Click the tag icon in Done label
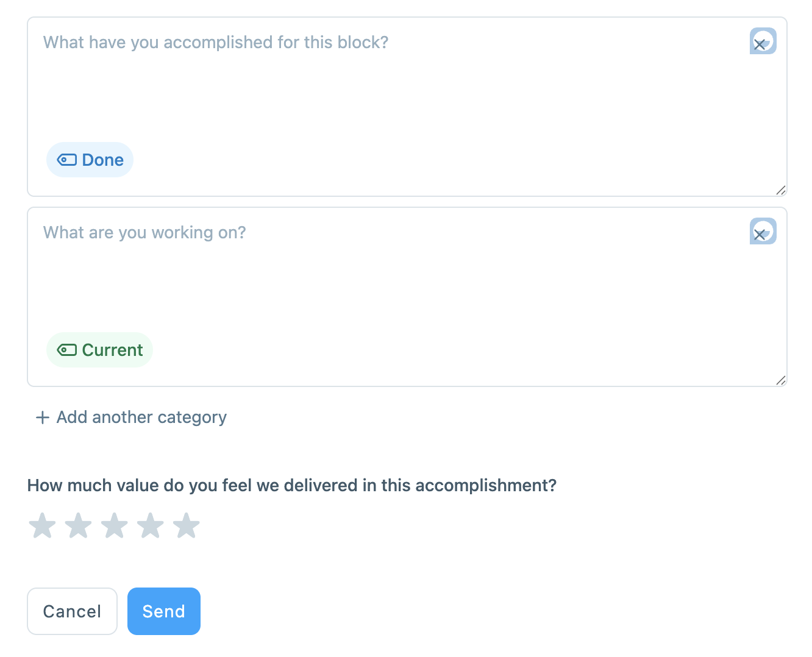Viewport: 812px width, 657px height. (66, 160)
